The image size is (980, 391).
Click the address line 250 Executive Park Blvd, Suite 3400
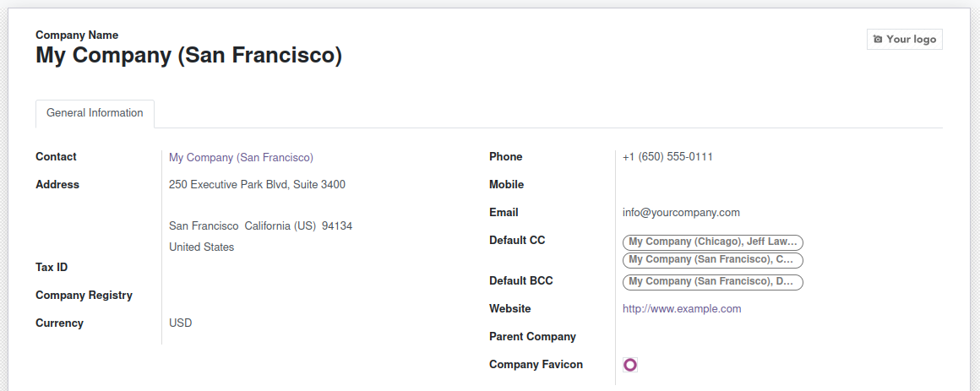coord(257,184)
